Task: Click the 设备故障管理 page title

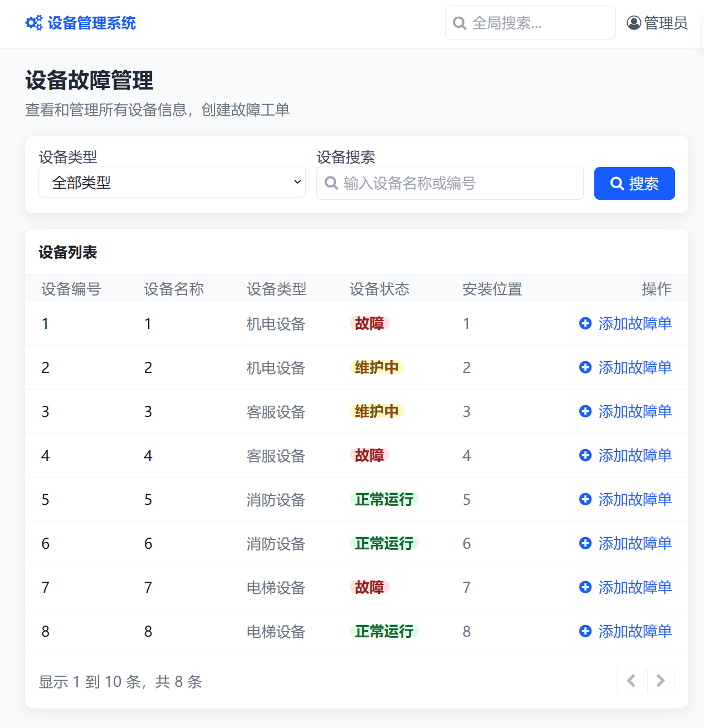Action: [x=89, y=80]
